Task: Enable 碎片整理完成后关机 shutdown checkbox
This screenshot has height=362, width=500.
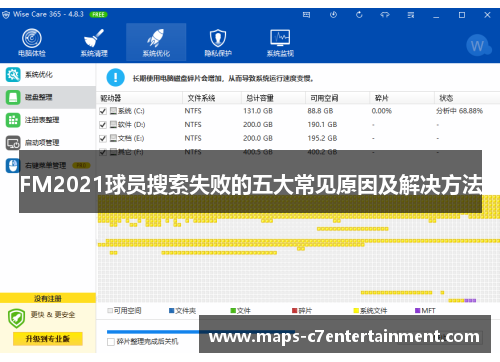Action: (x=111, y=342)
